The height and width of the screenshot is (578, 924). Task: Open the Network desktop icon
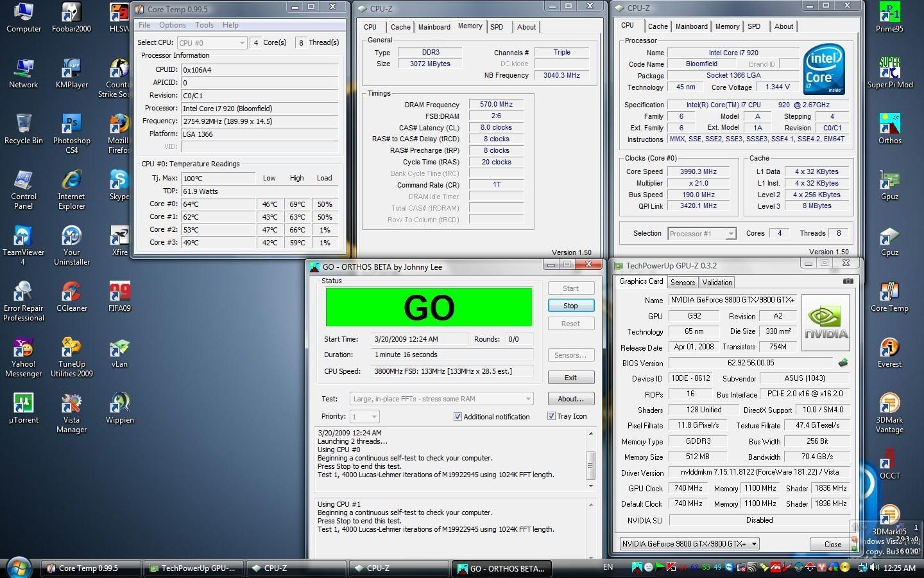pyautogui.click(x=24, y=73)
